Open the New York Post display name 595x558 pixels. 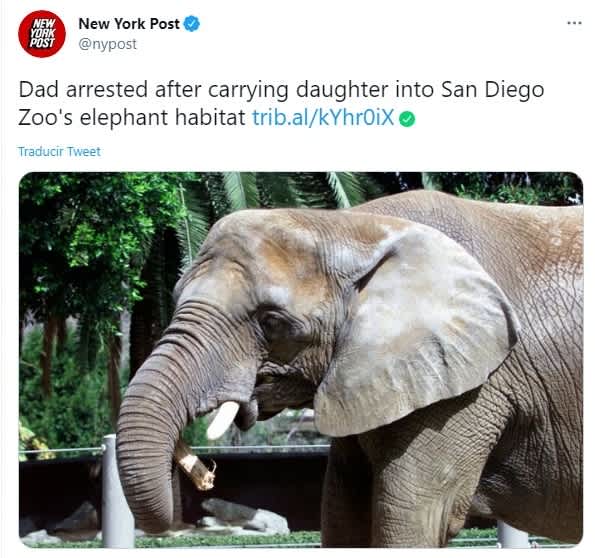[129, 24]
